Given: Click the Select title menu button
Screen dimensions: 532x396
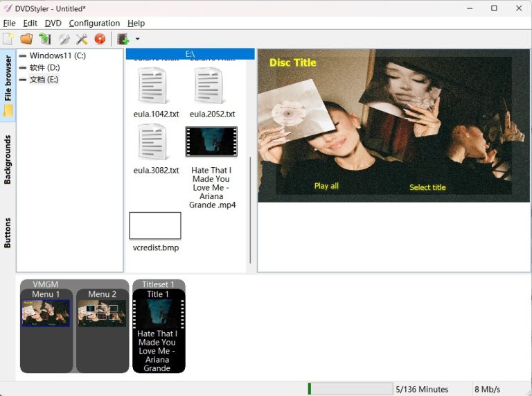Looking at the screenshot, I should click(x=427, y=187).
